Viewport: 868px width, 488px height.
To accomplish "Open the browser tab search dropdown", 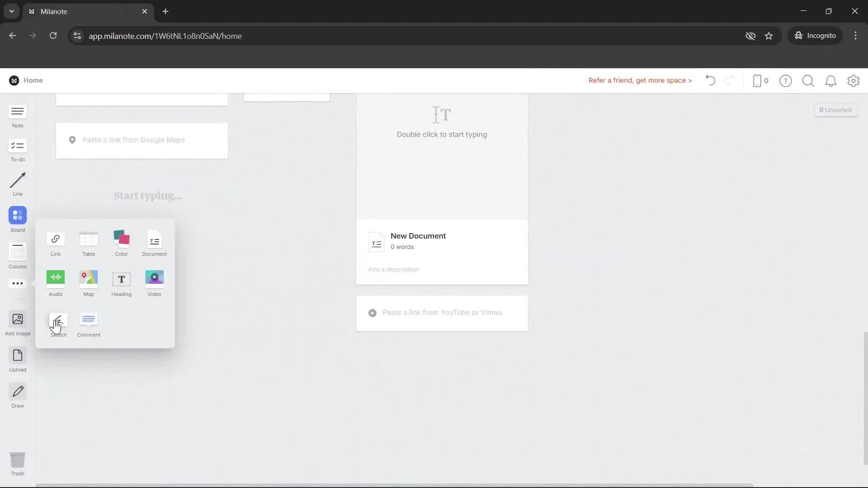I will 11,11.
